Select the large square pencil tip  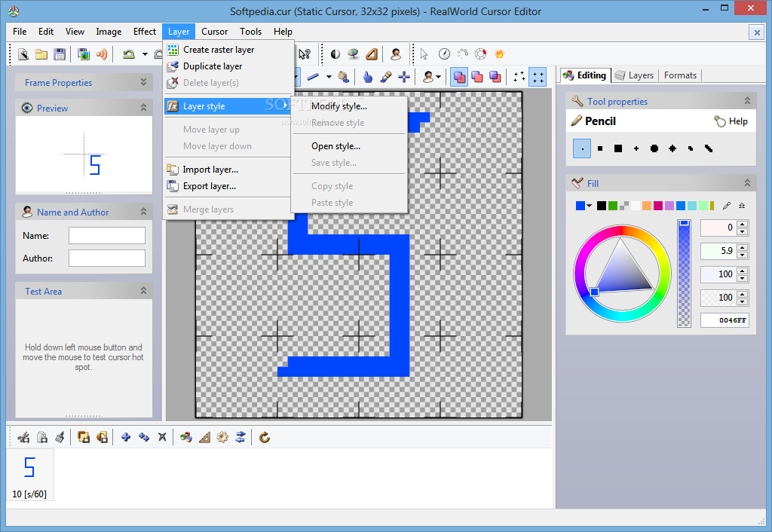618,148
